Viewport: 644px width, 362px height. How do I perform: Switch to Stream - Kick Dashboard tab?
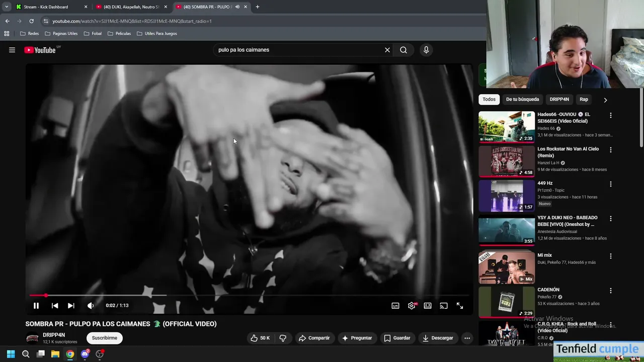(x=50, y=7)
